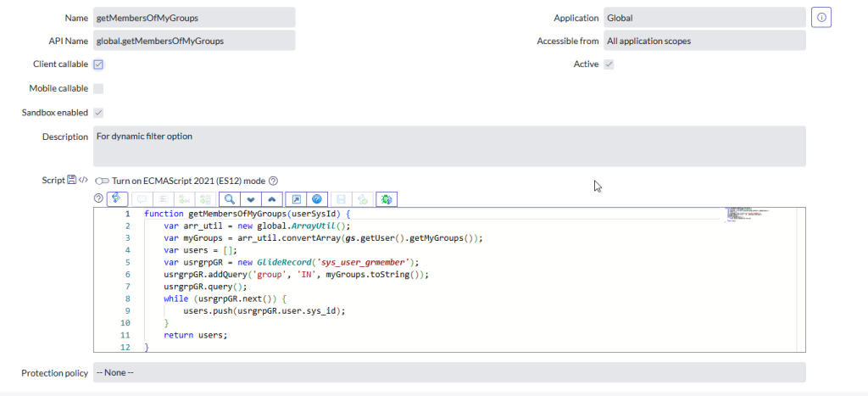Turn on ECMAScript 2021 (ES12) mode
This screenshot has width=868, height=396.
point(102,181)
